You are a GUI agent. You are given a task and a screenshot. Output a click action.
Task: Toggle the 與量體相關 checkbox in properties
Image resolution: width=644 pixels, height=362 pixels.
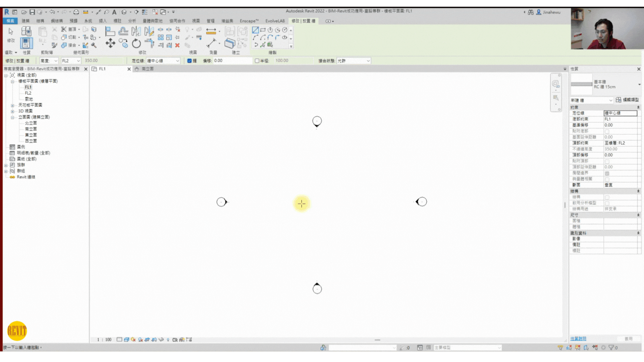point(607,179)
